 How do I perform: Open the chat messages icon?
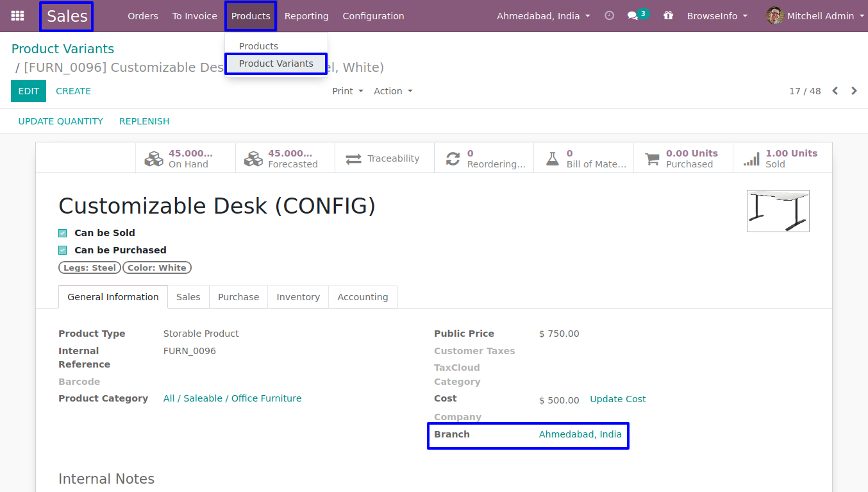tap(633, 16)
